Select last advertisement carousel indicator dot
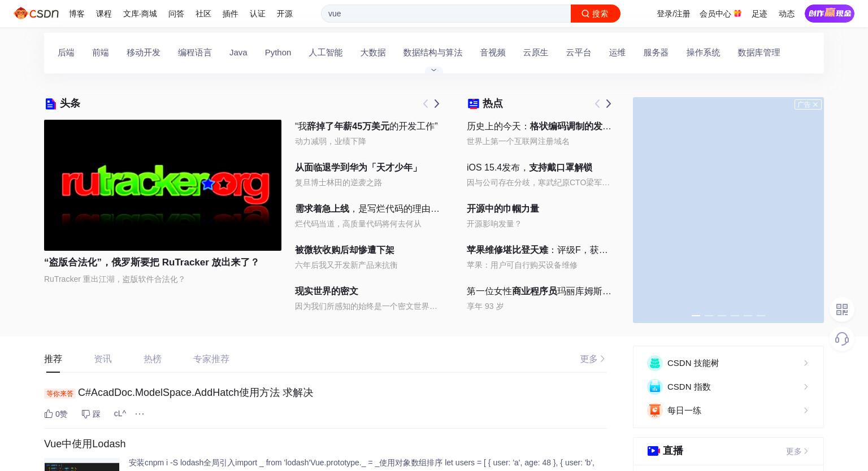868x471 pixels. pyautogui.click(x=761, y=315)
